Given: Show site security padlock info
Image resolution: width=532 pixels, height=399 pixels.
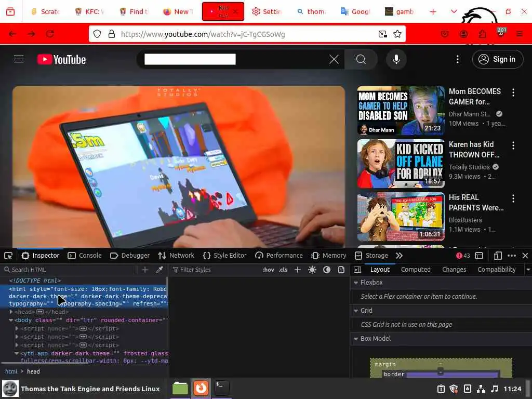Looking at the screenshot, I should [x=112, y=34].
